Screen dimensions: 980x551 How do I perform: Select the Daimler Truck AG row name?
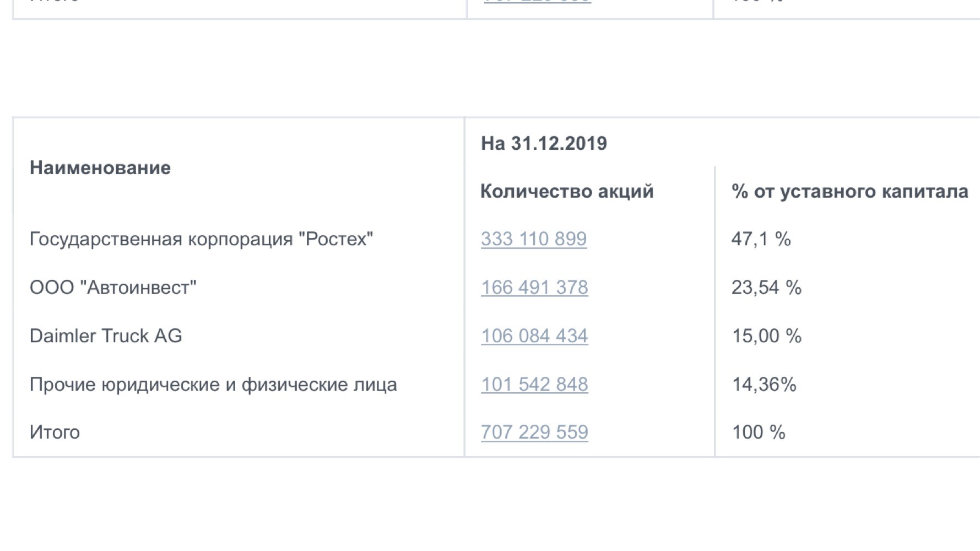tap(106, 336)
